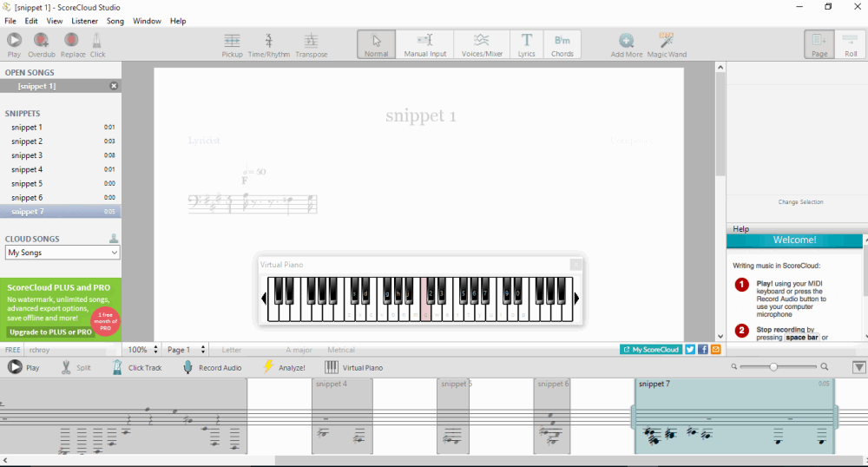This screenshot has width=868, height=467.
Task: Close the open song [snippet 1]
Action: (114, 86)
